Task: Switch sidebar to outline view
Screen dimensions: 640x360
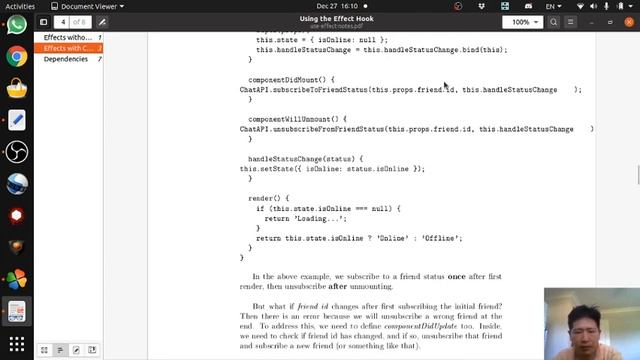Action: click(60, 350)
